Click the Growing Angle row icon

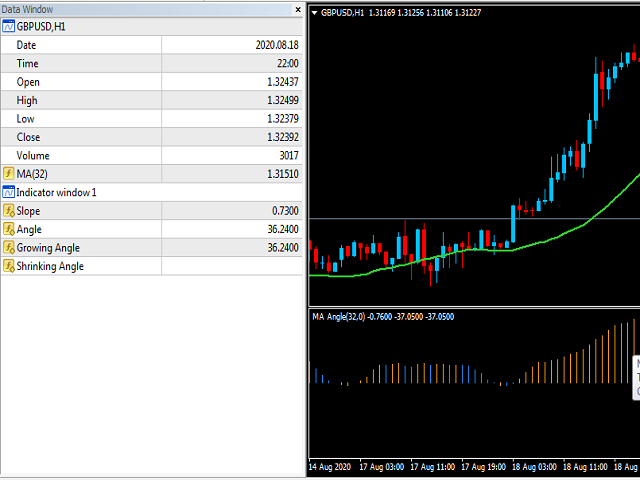click(x=9, y=248)
